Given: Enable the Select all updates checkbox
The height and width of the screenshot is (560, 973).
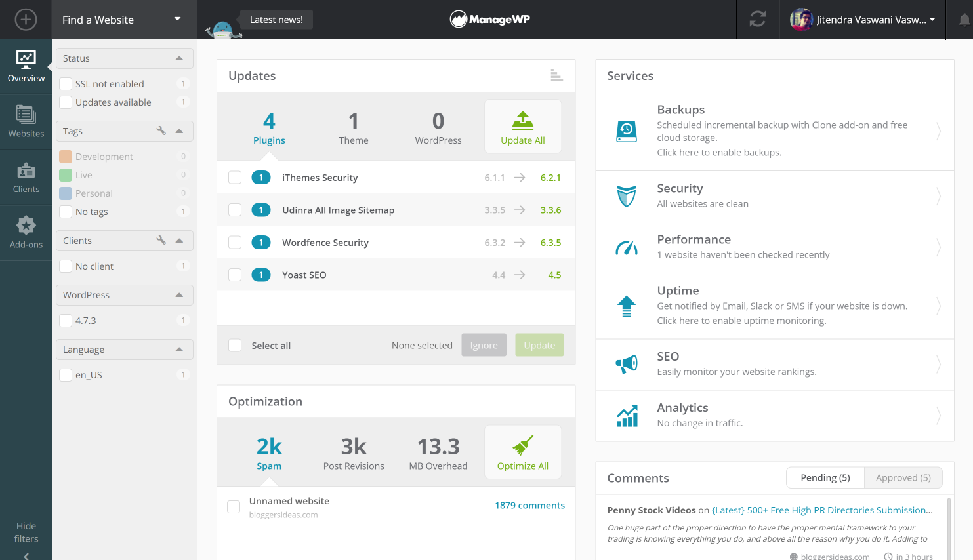Looking at the screenshot, I should pyautogui.click(x=235, y=345).
